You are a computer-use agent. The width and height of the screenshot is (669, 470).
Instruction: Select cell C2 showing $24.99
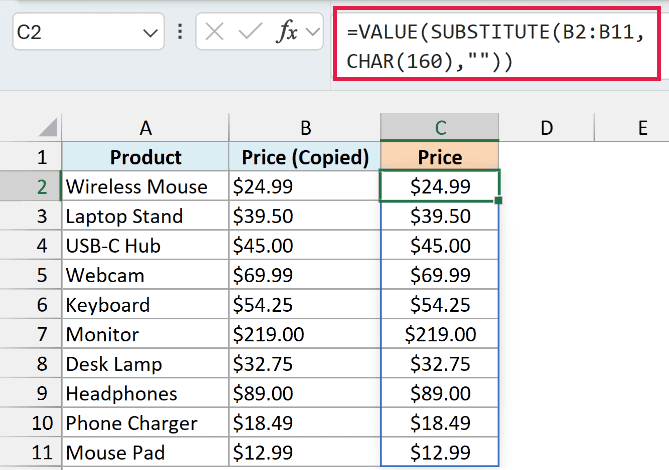pyautogui.click(x=439, y=186)
